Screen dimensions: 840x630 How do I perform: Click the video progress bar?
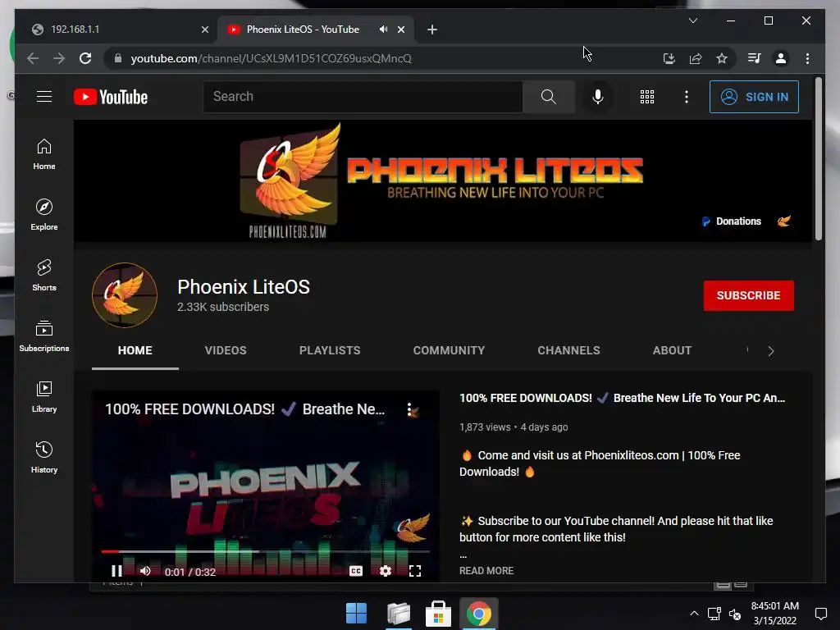tap(265, 551)
